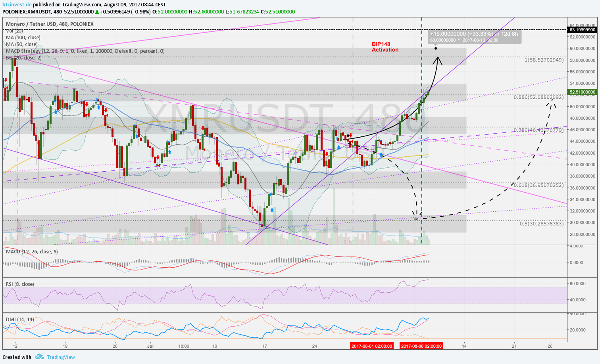
Task: Click the 18:00 label on time axis
Action: click(x=184, y=346)
